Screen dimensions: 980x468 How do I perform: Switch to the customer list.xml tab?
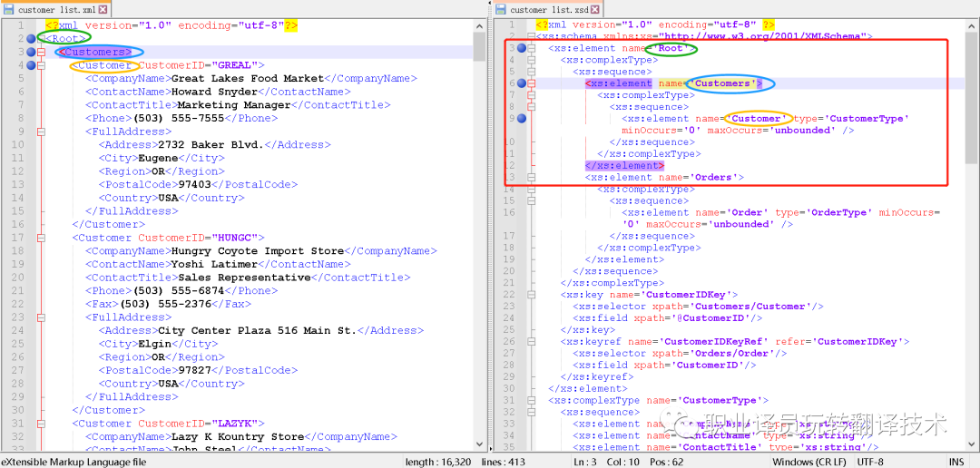pyautogui.click(x=54, y=10)
